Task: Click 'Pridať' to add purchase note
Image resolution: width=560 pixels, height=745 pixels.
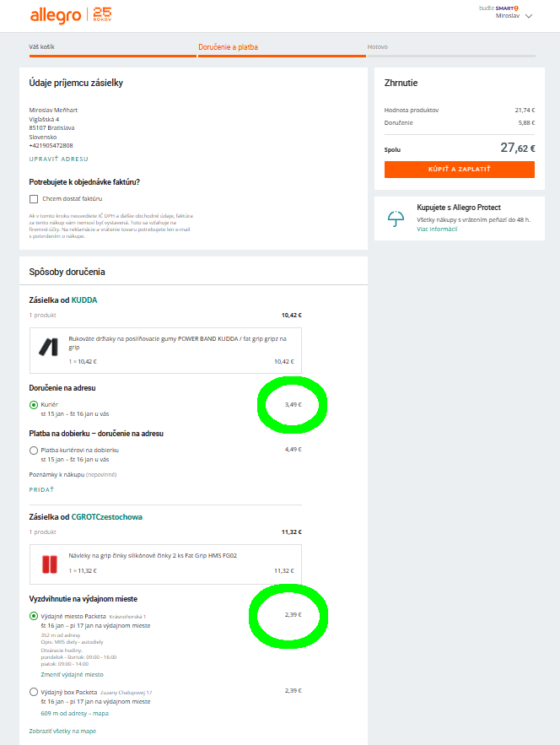Action: 41,489
